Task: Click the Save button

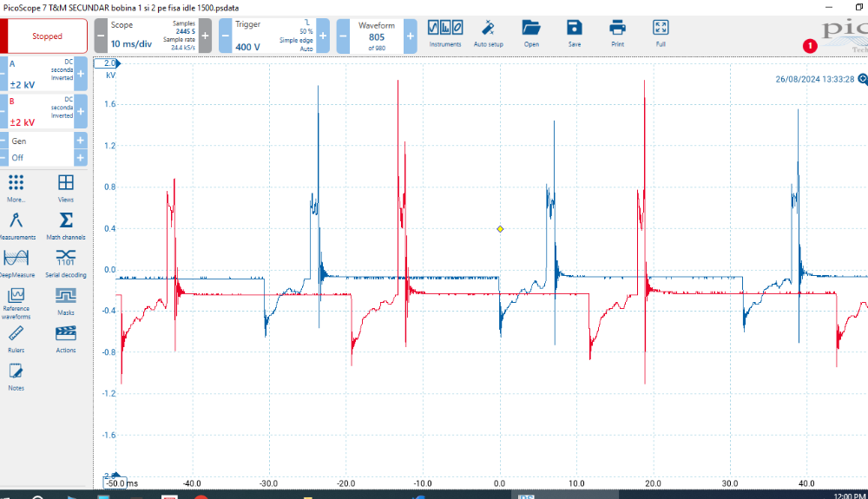Action: click(x=574, y=31)
